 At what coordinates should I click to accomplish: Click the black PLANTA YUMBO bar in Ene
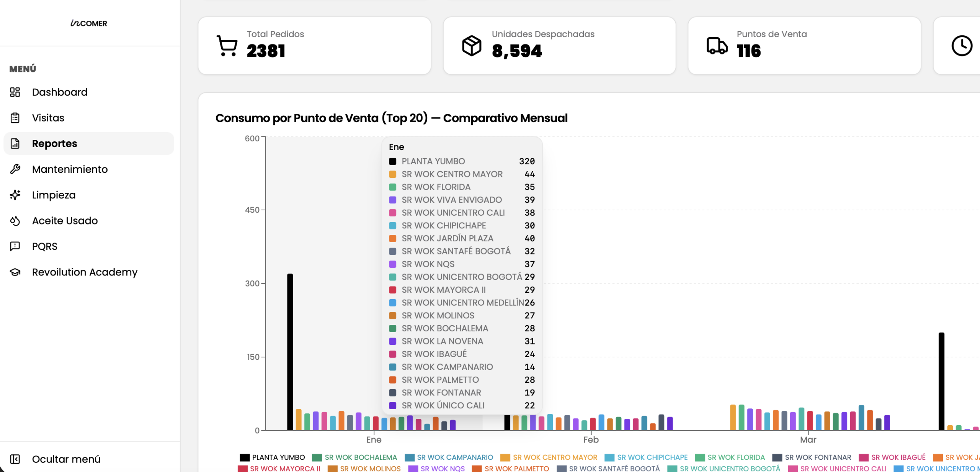(290, 352)
